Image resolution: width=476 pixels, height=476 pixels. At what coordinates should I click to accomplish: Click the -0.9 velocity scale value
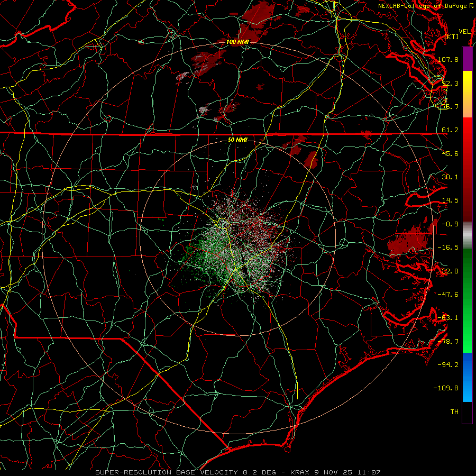pyautogui.click(x=450, y=224)
